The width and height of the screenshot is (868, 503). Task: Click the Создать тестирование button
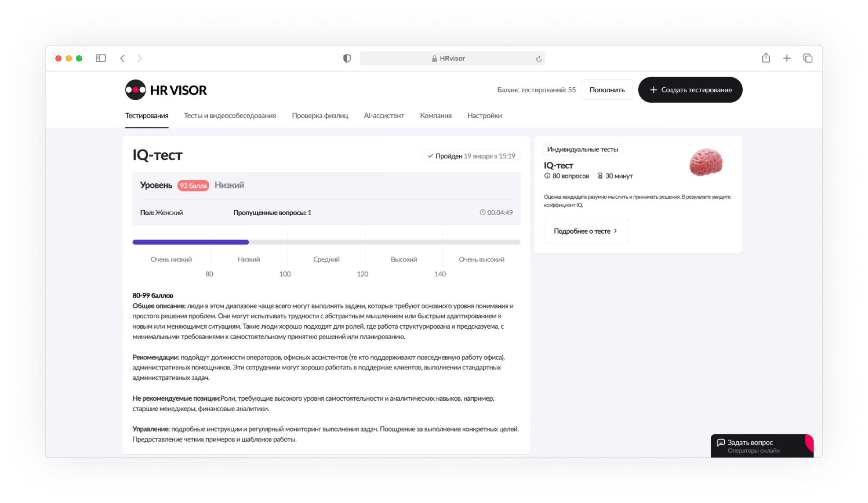click(690, 90)
